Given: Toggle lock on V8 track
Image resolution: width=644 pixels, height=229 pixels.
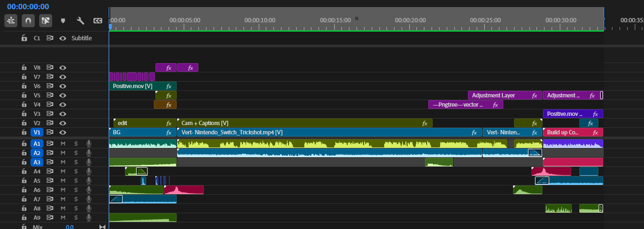Looking at the screenshot, I should coord(24,67).
